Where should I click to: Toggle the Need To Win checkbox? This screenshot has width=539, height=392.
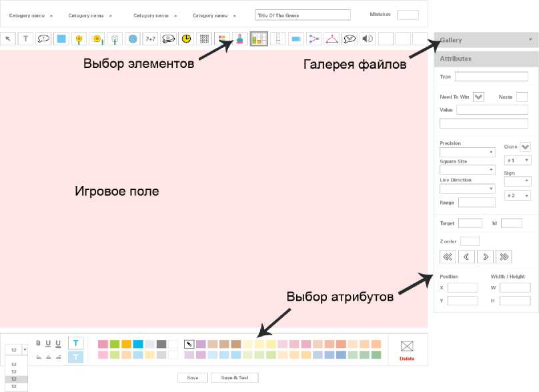point(478,97)
